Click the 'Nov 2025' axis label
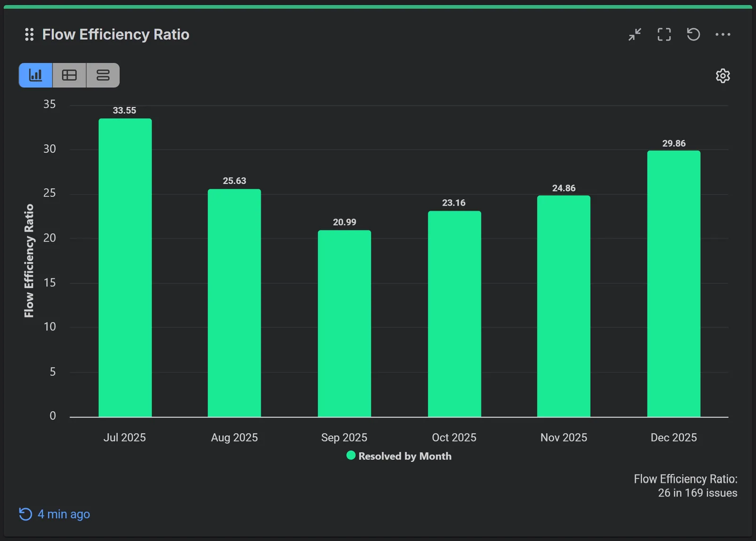The image size is (756, 541). 564,438
